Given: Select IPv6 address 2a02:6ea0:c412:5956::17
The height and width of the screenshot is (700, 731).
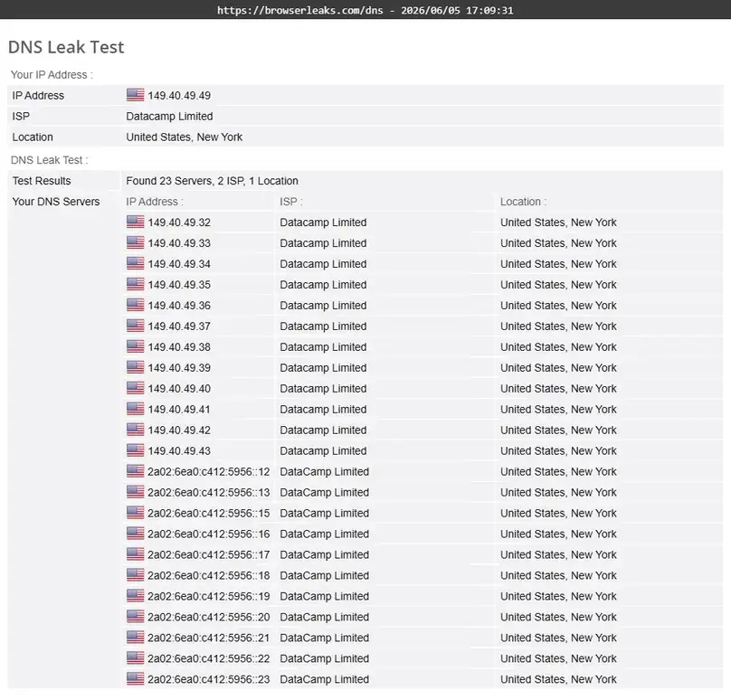Looking at the screenshot, I should point(208,555).
